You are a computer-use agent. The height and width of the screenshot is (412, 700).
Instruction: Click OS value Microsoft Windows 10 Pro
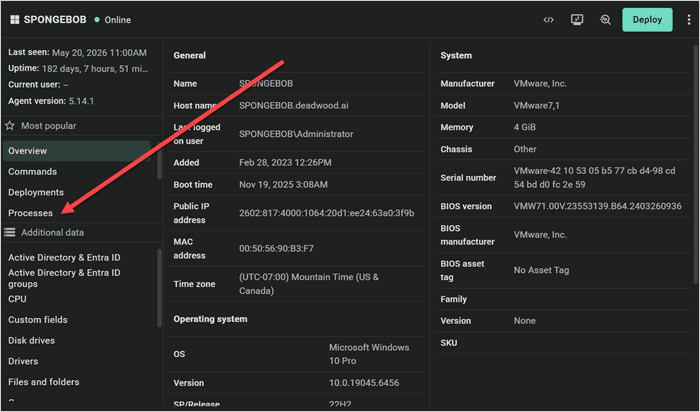click(x=369, y=354)
